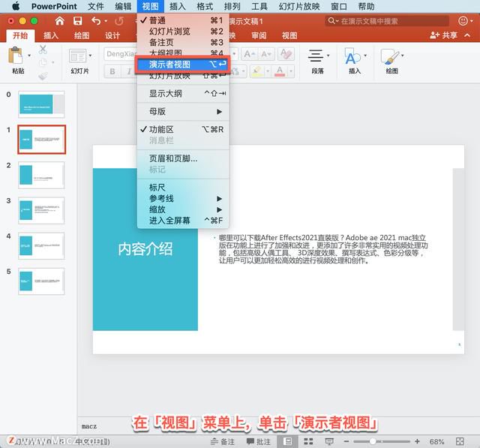Open the Slide Show (幻灯片放映) menu bar item
Image resolution: width=480 pixels, height=448 pixels.
pos(299,6)
